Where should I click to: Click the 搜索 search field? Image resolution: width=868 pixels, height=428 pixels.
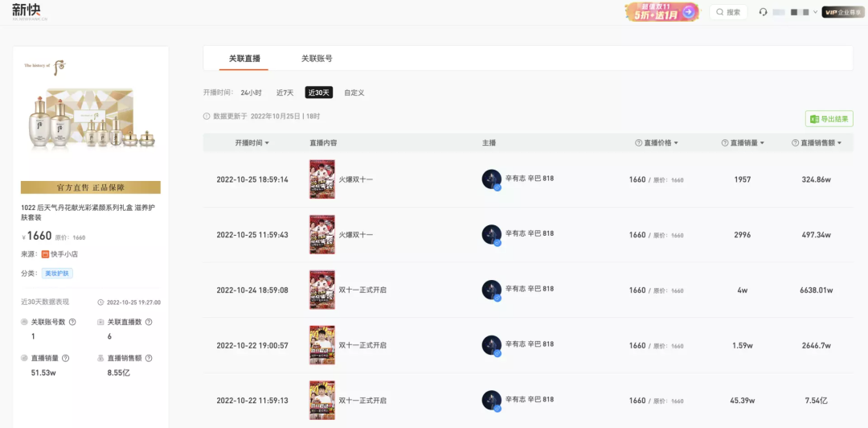point(728,11)
